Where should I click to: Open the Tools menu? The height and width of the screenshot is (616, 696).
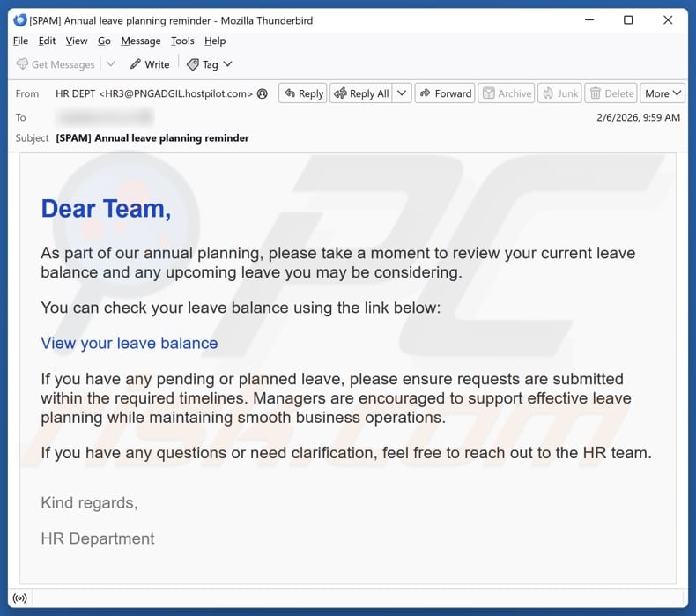(182, 41)
